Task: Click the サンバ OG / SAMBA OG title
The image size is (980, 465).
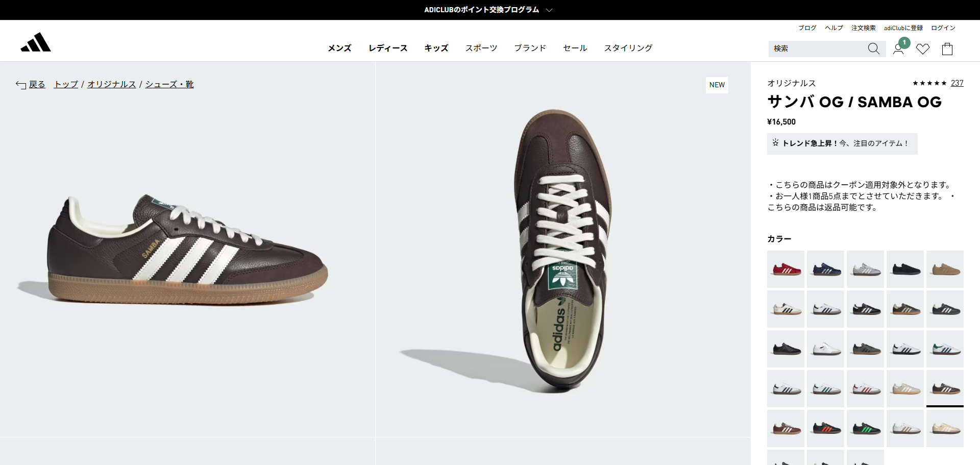Action: (854, 102)
